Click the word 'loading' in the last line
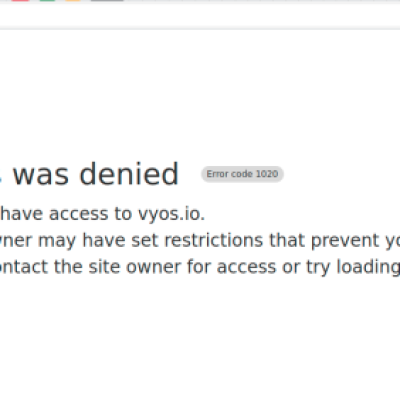400x400 pixels. [368, 268]
